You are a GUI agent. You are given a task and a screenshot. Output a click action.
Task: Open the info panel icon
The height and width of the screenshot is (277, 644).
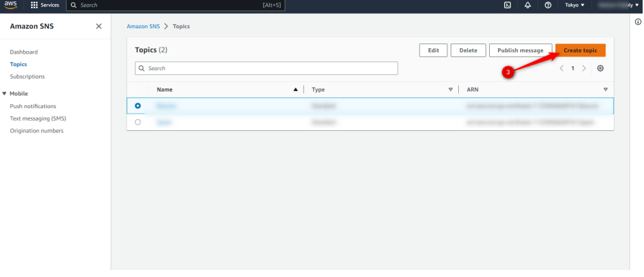click(x=637, y=22)
